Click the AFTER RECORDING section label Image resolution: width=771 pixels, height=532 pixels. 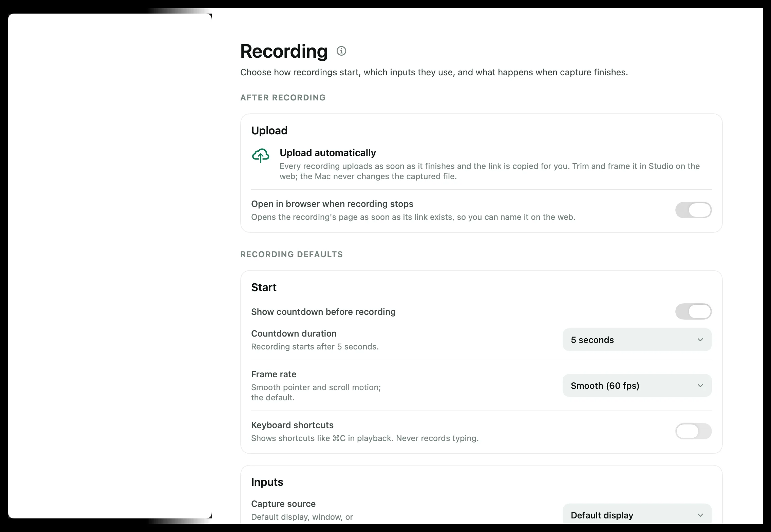(283, 98)
